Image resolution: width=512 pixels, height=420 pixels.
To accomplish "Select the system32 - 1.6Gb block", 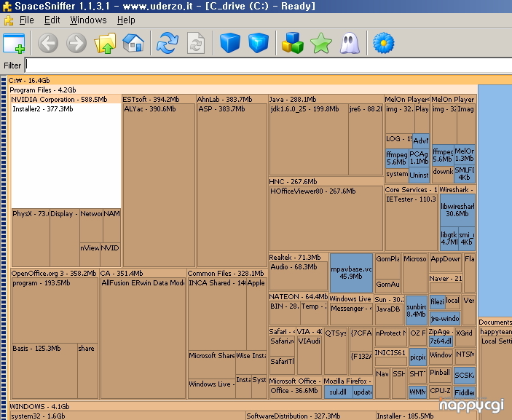I will click(x=127, y=416).
